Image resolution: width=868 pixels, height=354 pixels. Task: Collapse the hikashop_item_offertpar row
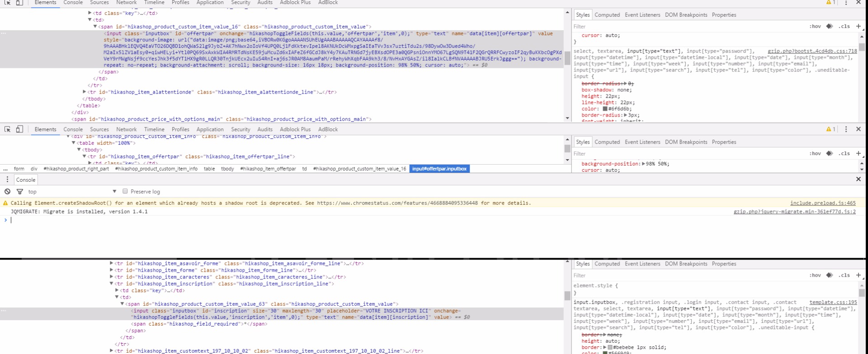(x=85, y=156)
